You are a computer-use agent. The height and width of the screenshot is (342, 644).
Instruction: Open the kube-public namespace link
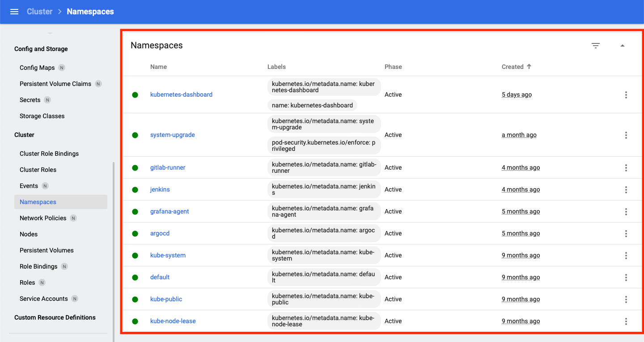(x=166, y=299)
